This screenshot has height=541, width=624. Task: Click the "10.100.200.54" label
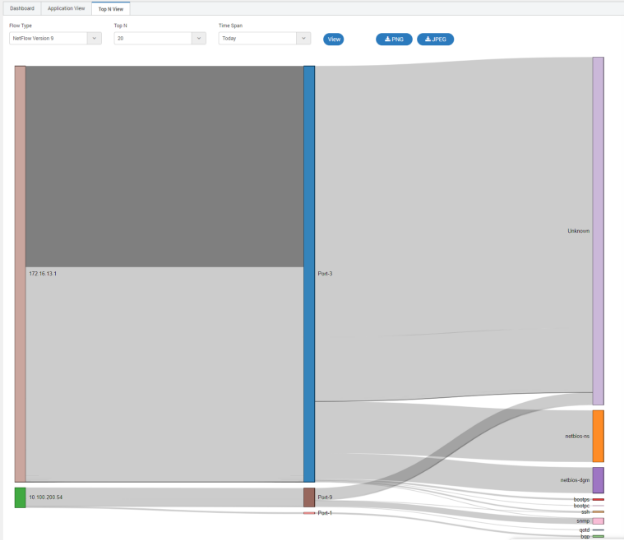coord(45,497)
